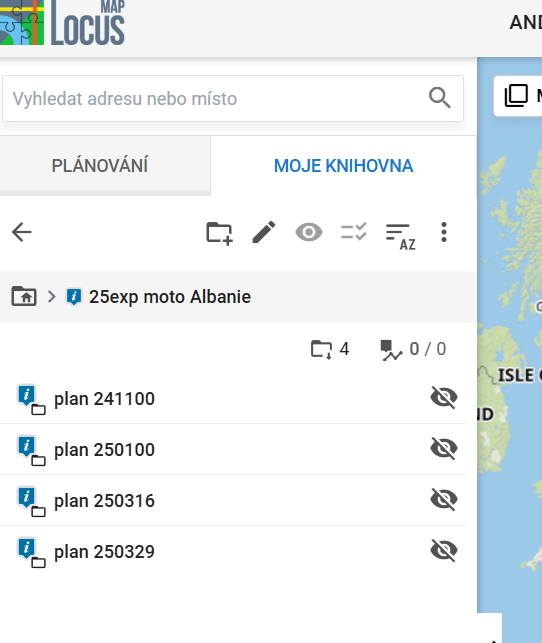Screen dimensions: 542x643
Task: Switch to the PLÁNOVÁNÍ tab
Action: click(x=100, y=166)
